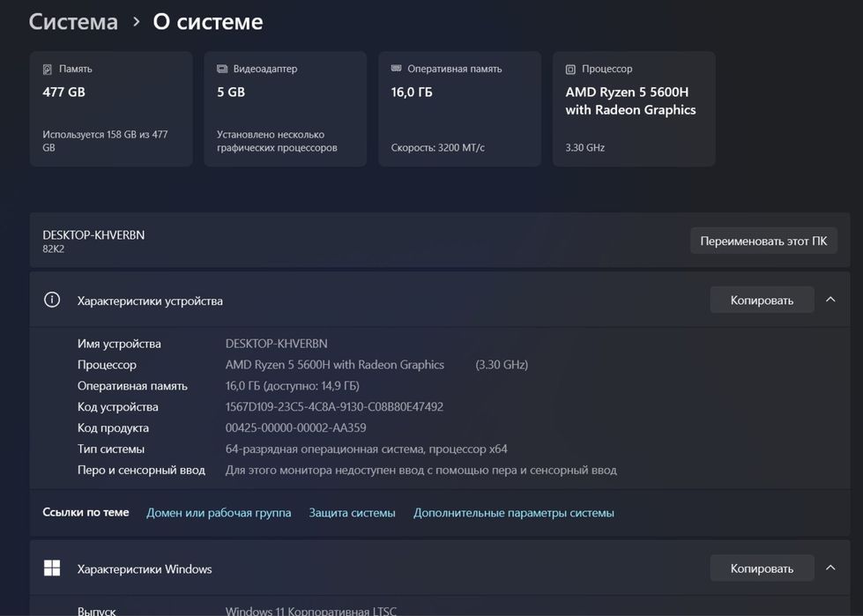Select the processor value AMD Ryzen 5 5600H
Viewport: 863px width, 616px height.
point(335,365)
